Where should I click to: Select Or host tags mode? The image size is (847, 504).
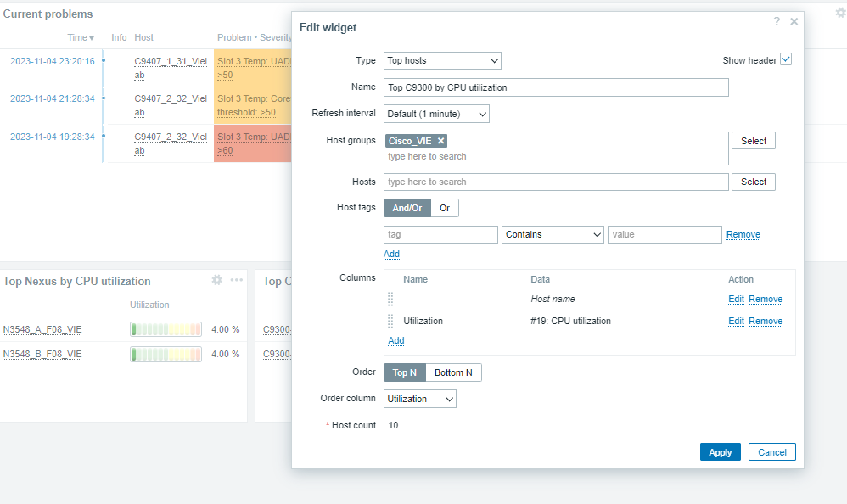coord(445,208)
